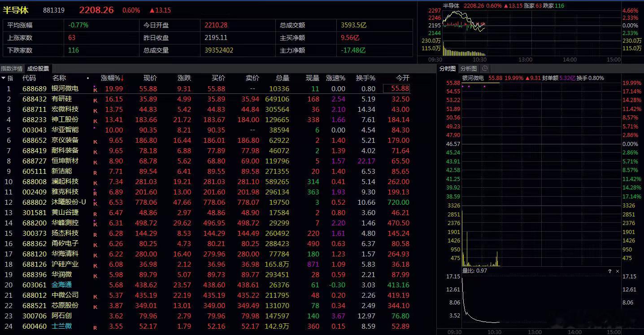Click index code 881319

[54, 10]
